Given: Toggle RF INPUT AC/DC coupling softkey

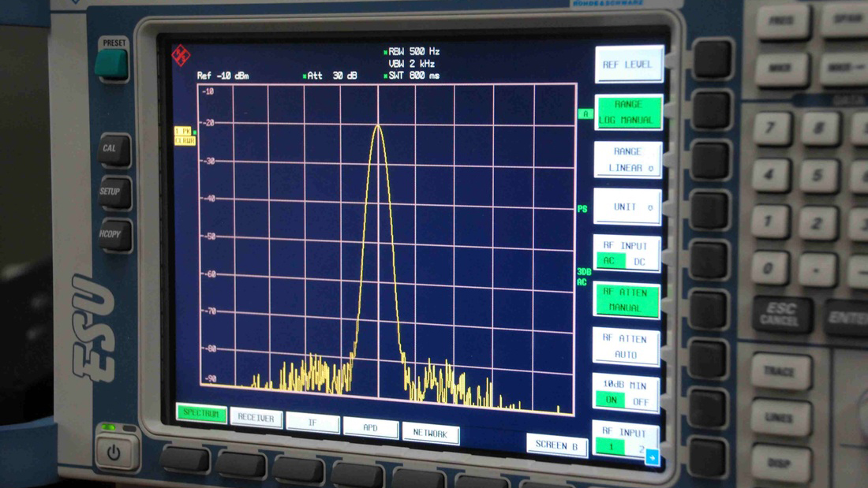Looking at the screenshot, I should click(627, 253).
